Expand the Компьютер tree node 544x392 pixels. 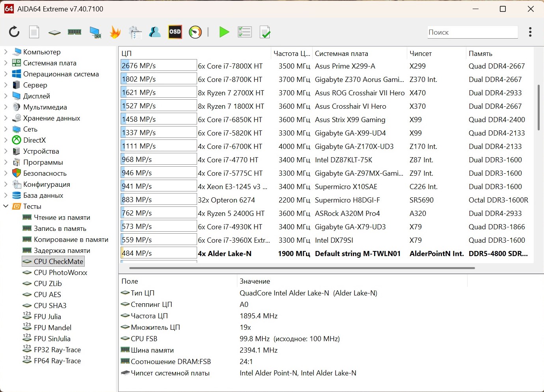coord(6,52)
